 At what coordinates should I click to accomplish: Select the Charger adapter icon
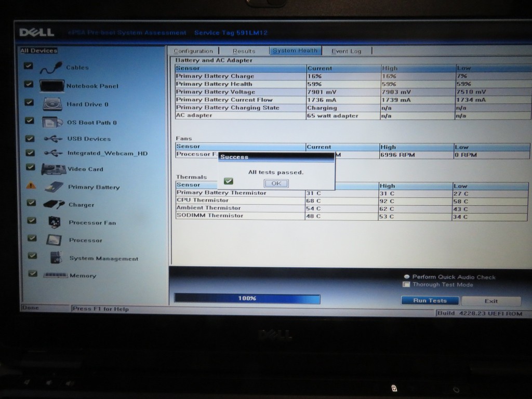(54, 205)
